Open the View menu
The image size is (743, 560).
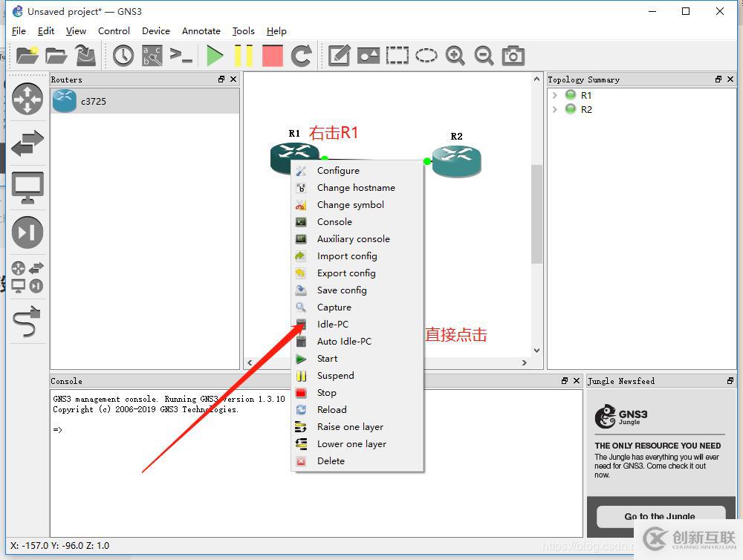76,30
